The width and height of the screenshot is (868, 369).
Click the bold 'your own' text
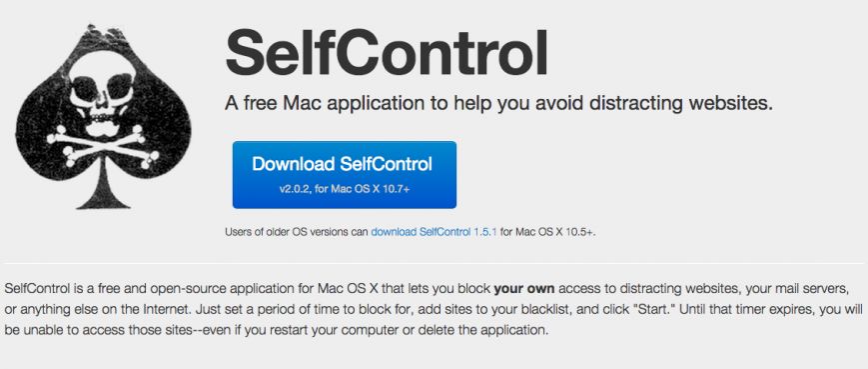tap(524, 289)
